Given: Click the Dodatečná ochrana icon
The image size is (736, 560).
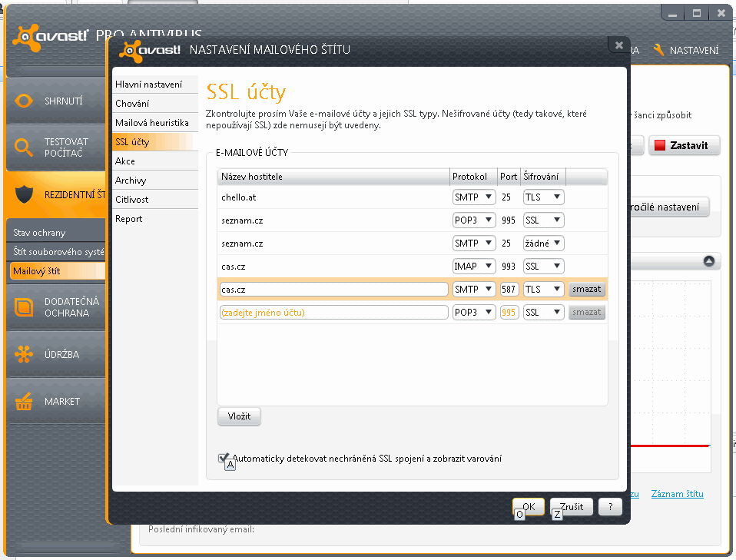Looking at the screenshot, I should pos(24,307).
